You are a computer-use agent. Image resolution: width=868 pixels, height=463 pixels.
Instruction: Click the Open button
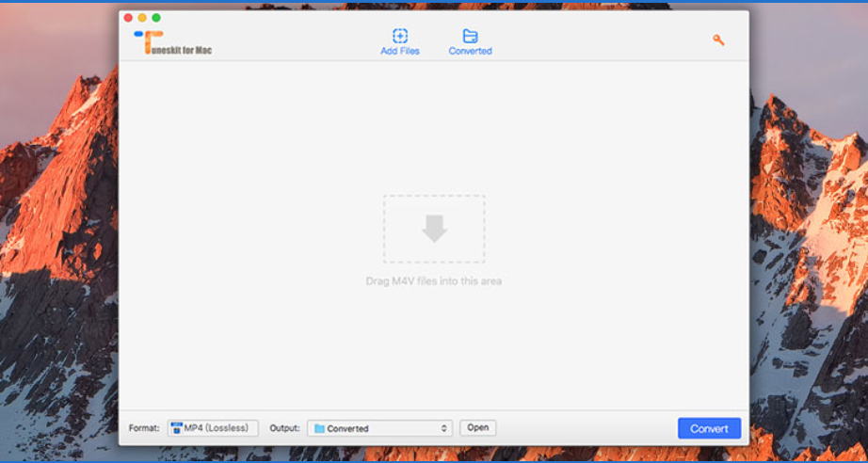(477, 427)
